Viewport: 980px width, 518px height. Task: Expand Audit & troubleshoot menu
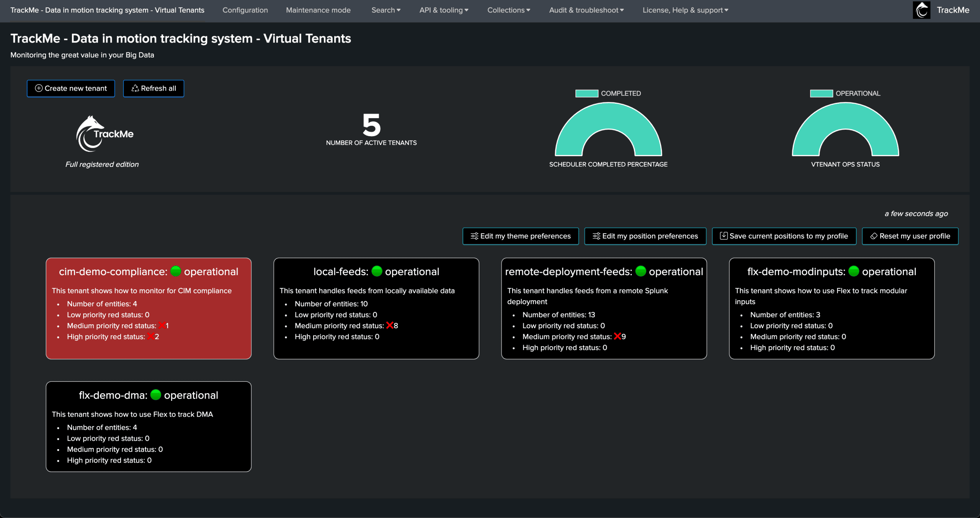[x=586, y=10]
